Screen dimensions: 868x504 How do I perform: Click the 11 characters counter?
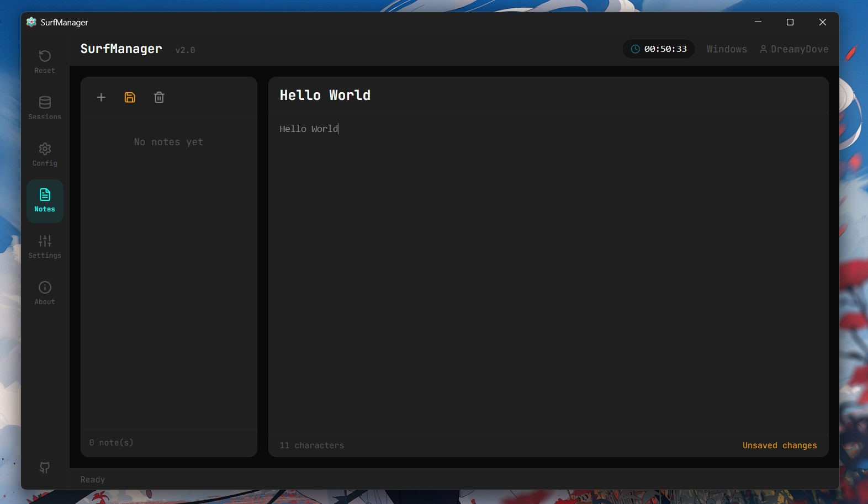coord(312,445)
